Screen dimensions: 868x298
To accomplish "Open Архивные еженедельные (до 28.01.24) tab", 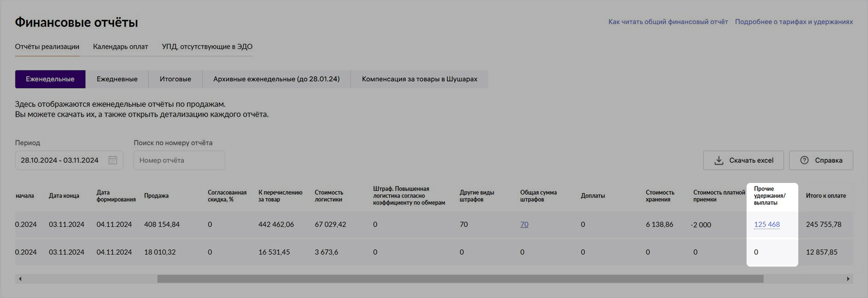I will (x=276, y=79).
